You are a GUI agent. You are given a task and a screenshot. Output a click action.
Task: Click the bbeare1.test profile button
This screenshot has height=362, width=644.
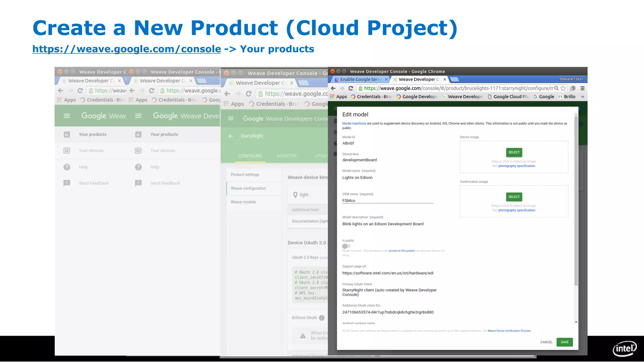571,79
